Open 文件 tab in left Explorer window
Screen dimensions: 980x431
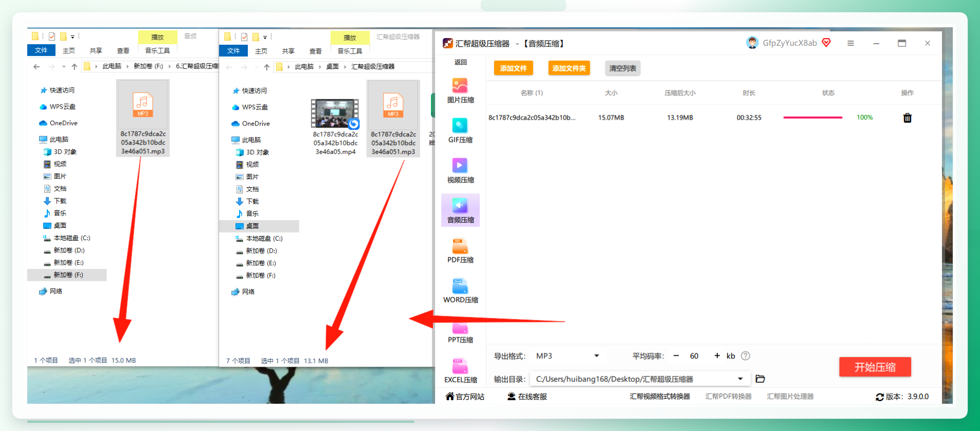[41, 50]
